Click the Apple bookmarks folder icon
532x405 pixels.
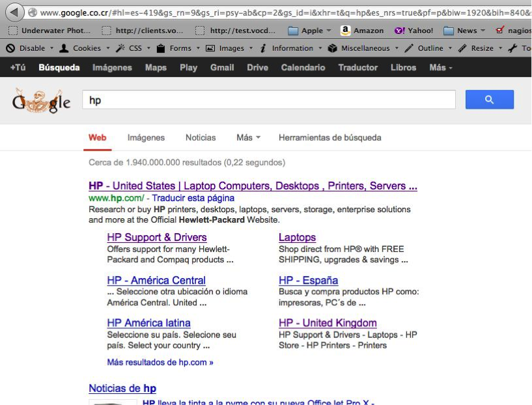[293, 31]
